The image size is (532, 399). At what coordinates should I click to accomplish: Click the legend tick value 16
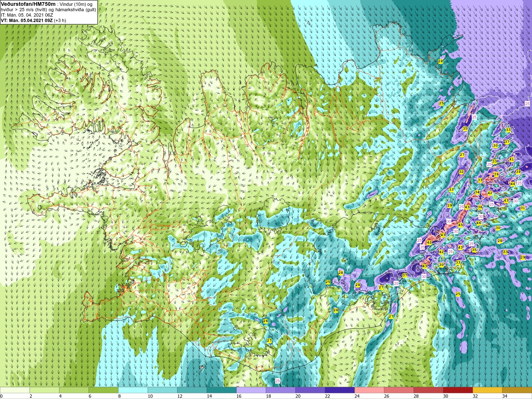coord(239,396)
